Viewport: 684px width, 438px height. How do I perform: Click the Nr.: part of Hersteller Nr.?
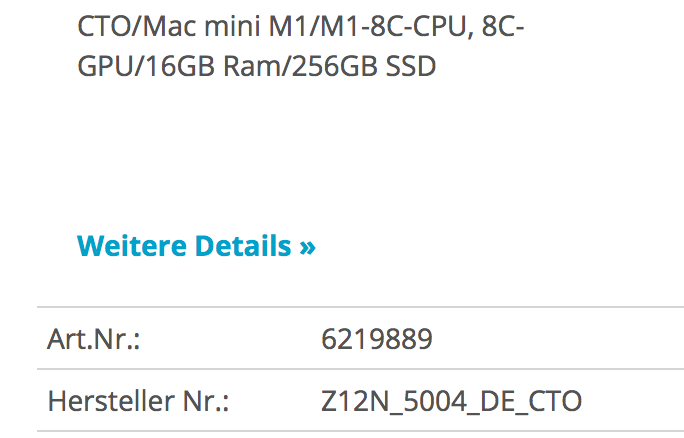(x=203, y=402)
